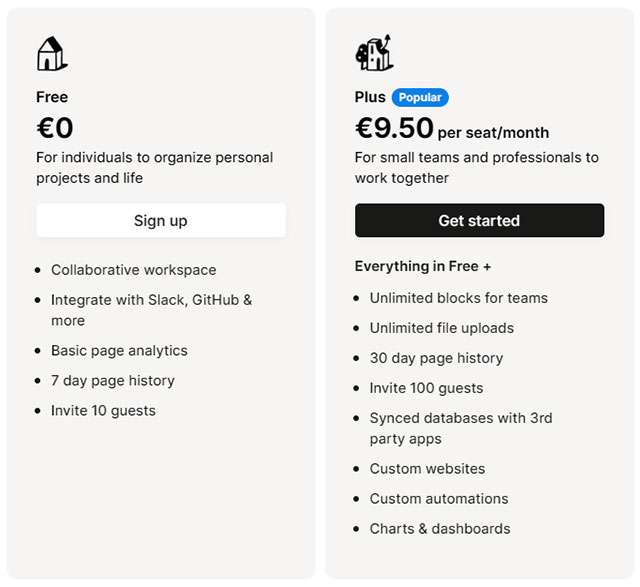Viewport: 640px width, 587px height.
Task: Click the Invite 100 guests item
Action: coord(426,388)
